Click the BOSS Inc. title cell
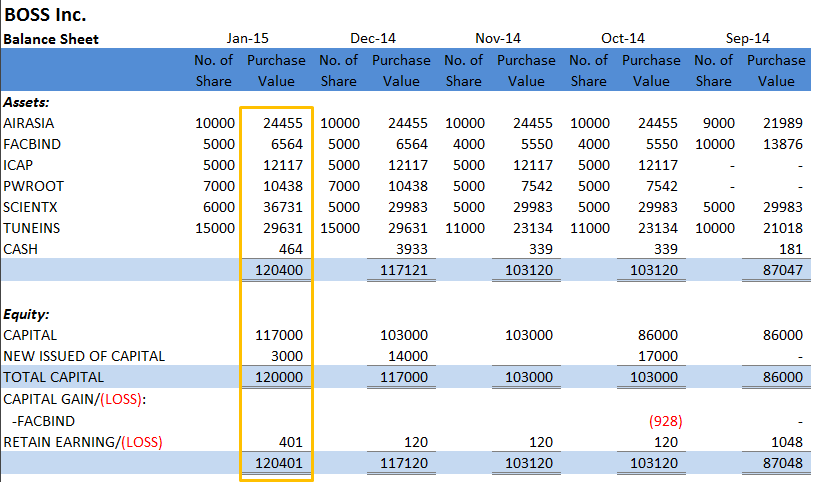This screenshot has width=816, height=482. coord(45,15)
